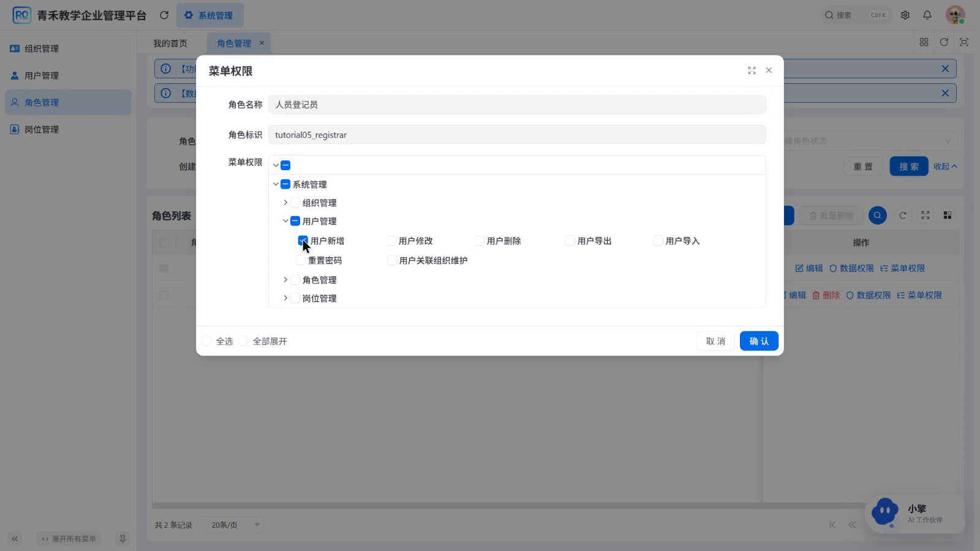The height and width of the screenshot is (551, 980).
Task: Switch to the 我的首页 tab
Action: 170,43
